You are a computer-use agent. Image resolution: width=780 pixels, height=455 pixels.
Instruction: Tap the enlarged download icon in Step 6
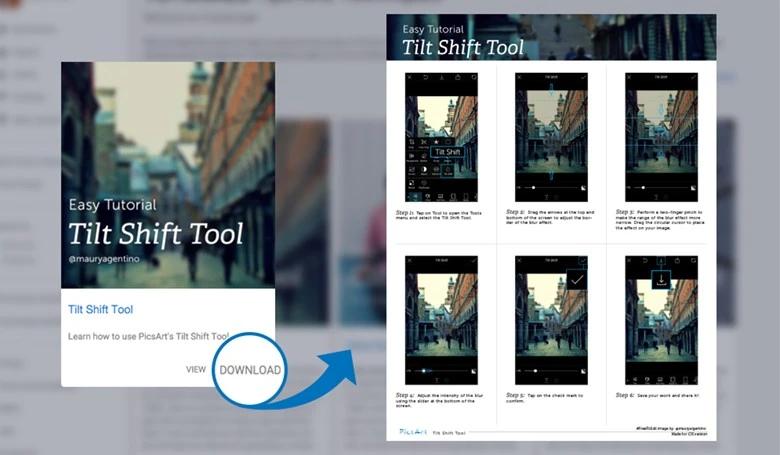tap(661, 280)
